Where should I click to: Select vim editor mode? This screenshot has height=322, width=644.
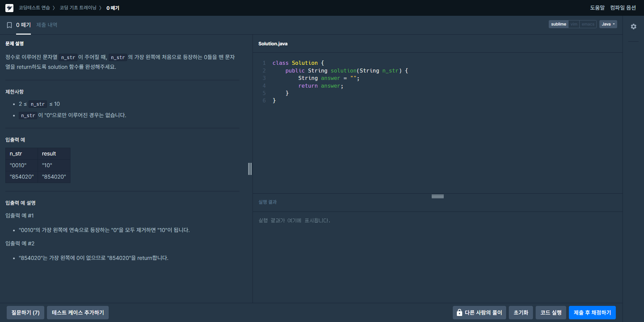coord(574,24)
